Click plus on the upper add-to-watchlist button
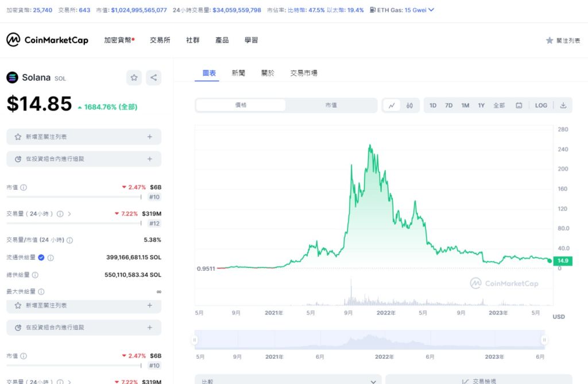The height and width of the screenshot is (384, 588). pos(150,137)
